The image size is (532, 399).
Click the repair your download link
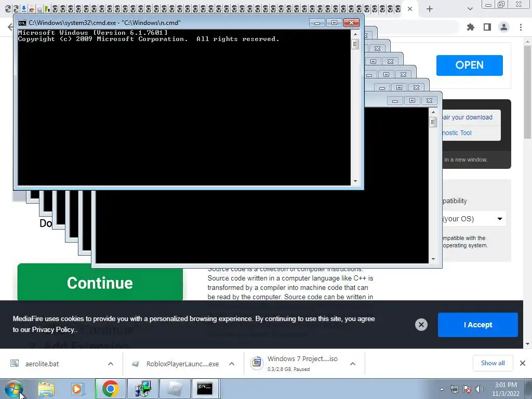pos(468,117)
